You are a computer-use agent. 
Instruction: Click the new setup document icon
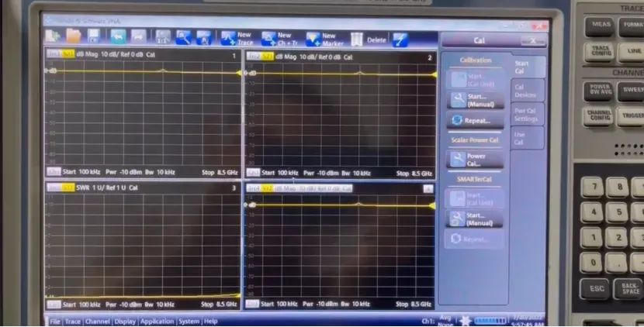[52, 37]
